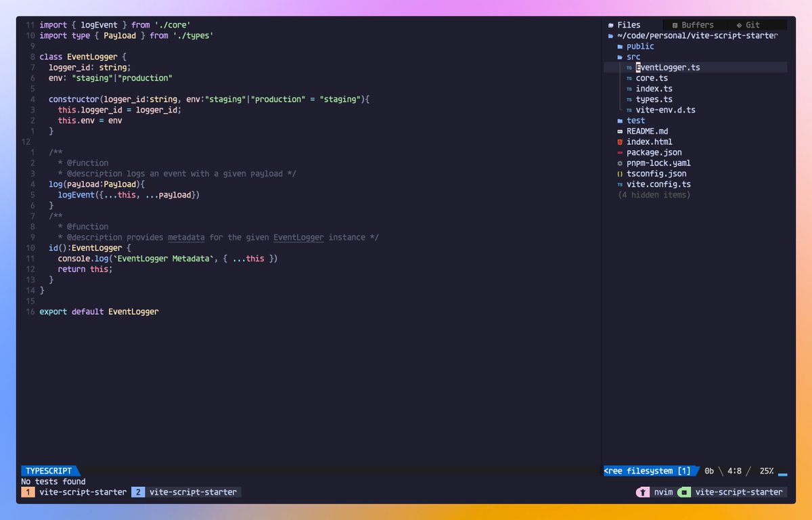This screenshot has height=520, width=812.
Task: Click the TYPESCRIPT indicator in the statusline
Action: tap(46, 471)
